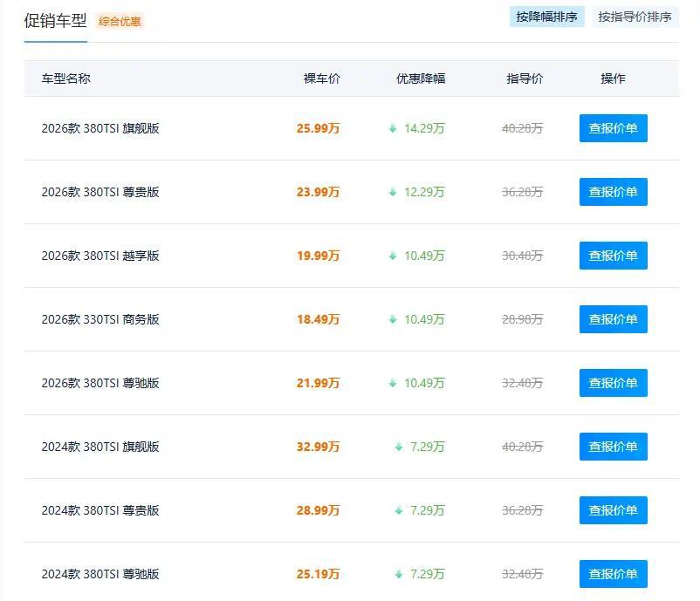Image resolution: width=700 pixels, height=601 pixels.
Task: Select the 促销车型 tab heading
Action: 55,21
